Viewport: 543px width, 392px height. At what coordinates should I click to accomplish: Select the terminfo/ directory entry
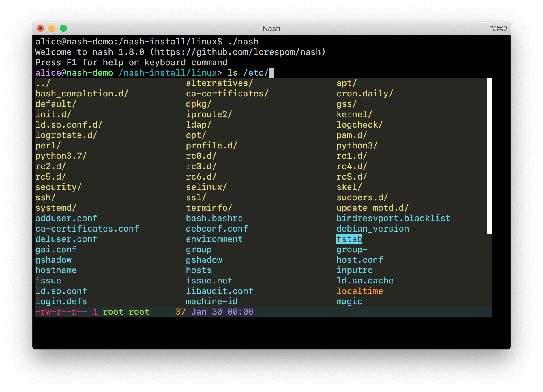point(209,208)
